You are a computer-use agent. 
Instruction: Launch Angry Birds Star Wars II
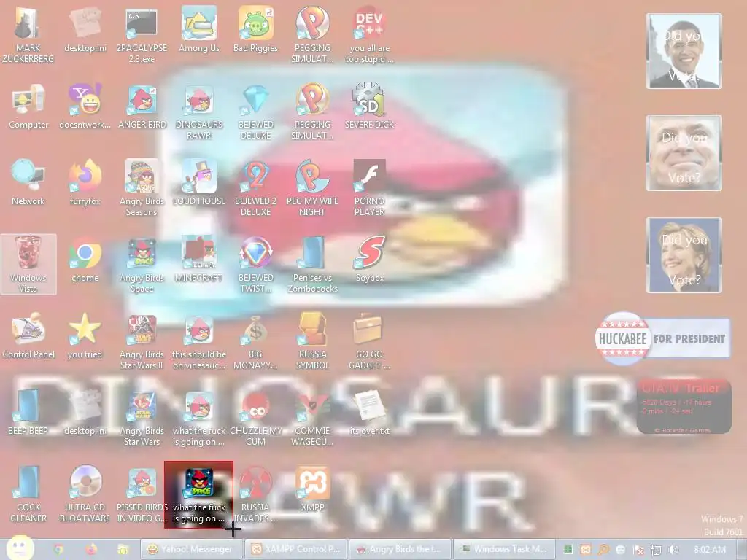click(142, 342)
